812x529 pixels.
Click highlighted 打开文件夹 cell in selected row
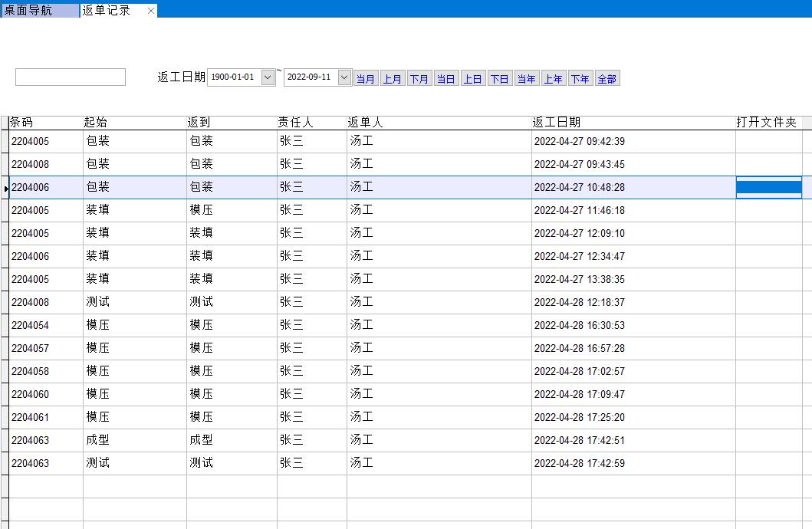768,187
